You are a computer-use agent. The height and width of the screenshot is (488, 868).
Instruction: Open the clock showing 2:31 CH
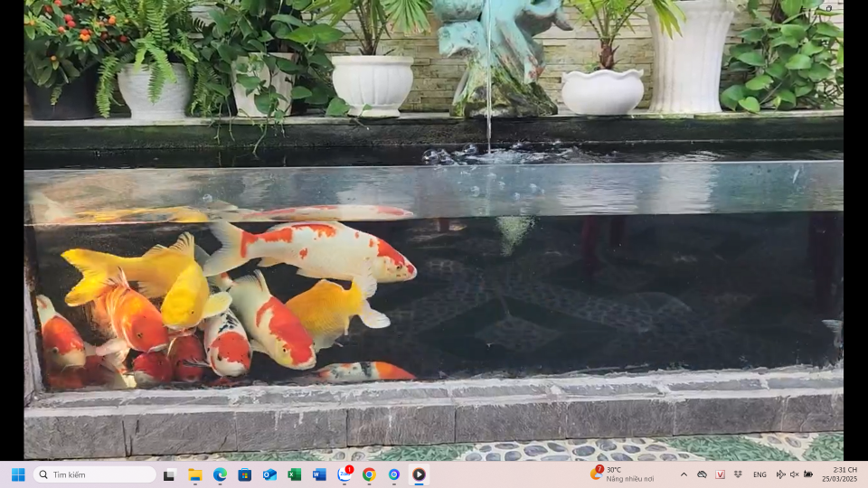point(840,474)
